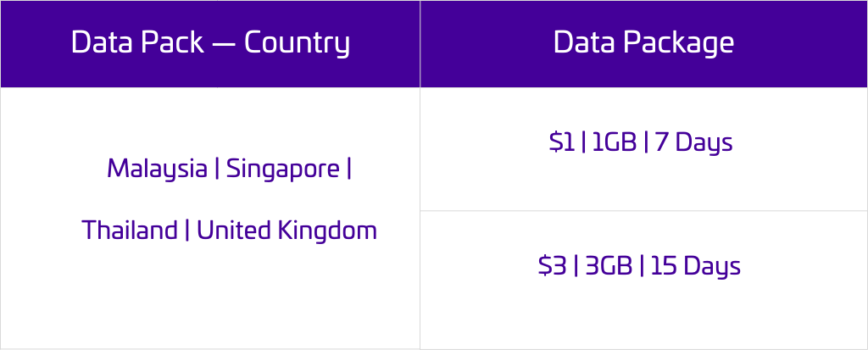Click the "15 Days" validity text
Viewport: 868px width, 350px height.
695,266
